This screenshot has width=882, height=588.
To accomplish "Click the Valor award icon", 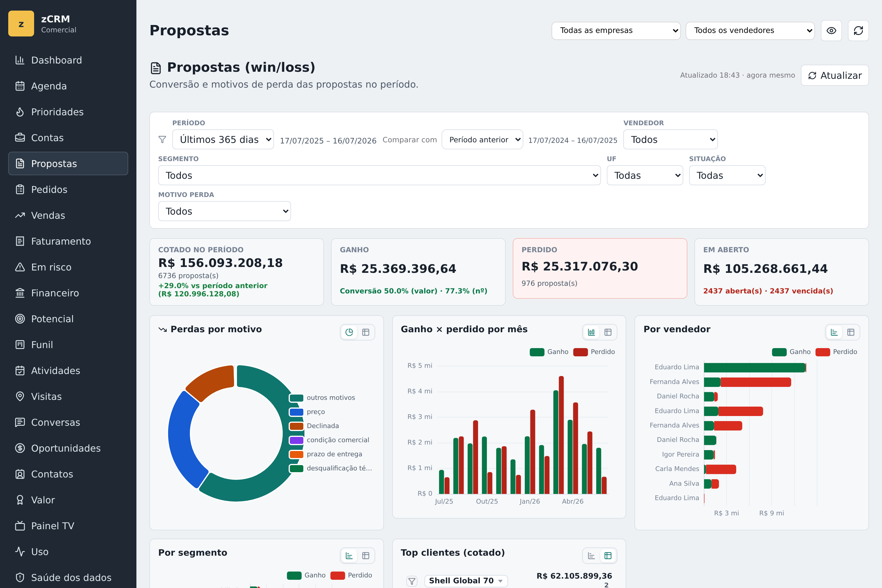I will click(20, 500).
